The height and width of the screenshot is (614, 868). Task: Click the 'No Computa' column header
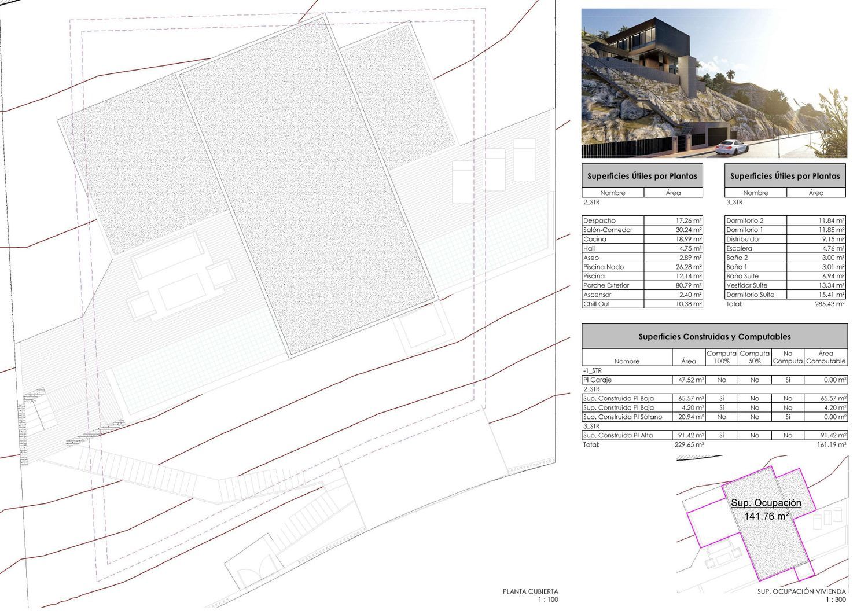click(788, 357)
